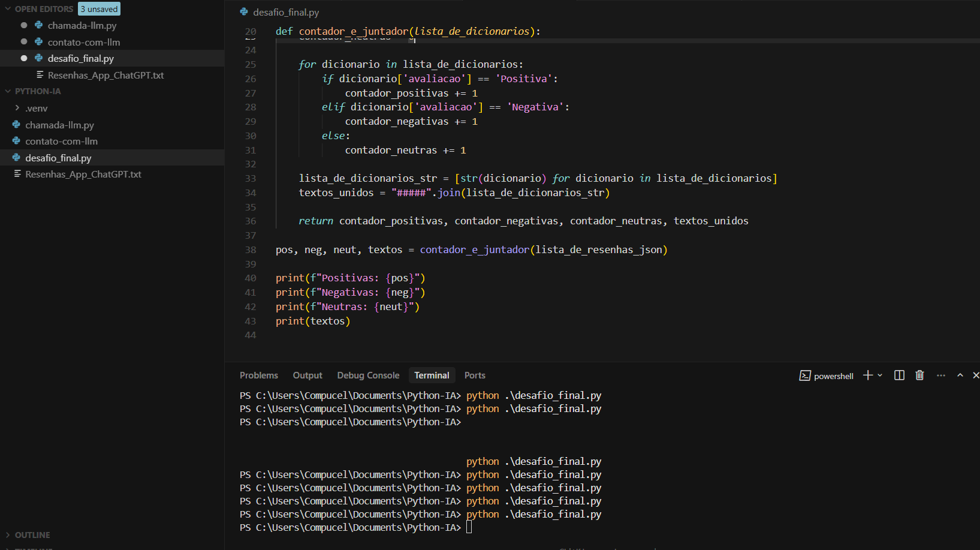This screenshot has height=550, width=980.
Task: Split the terminal panel
Action: (x=899, y=375)
